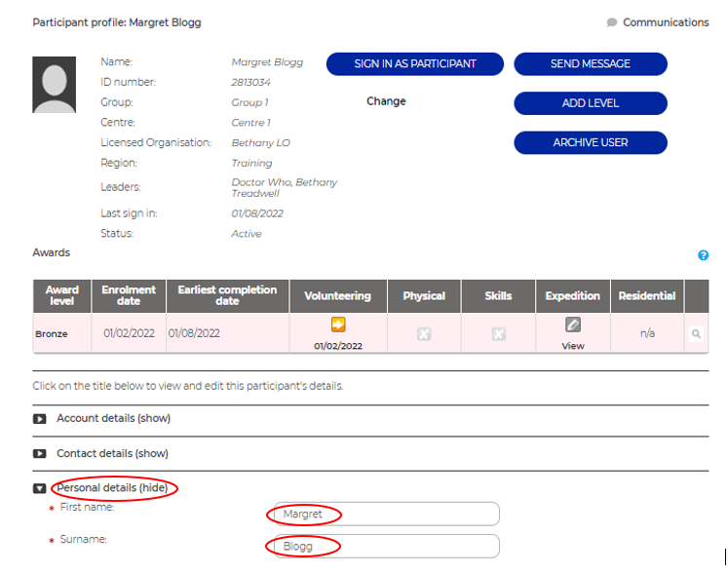Image resolution: width=728 pixels, height=574 pixels.
Task: Click the Physical section grey X icon
Action: click(424, 334)
